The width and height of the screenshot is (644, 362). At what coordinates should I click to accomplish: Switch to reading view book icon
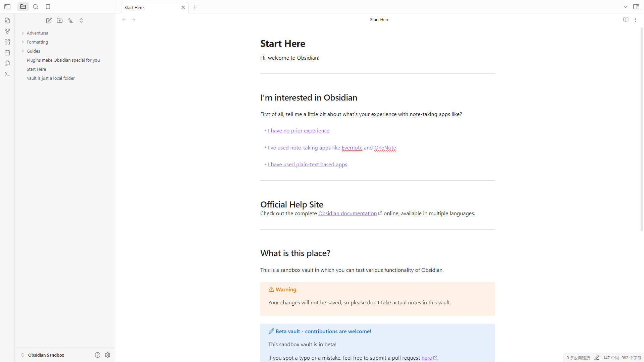pos(626,20)
